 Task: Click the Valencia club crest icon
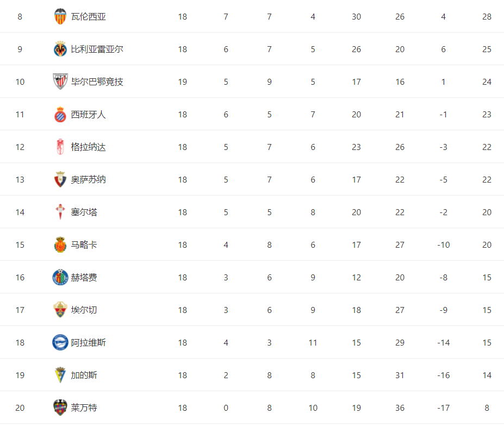60,17
